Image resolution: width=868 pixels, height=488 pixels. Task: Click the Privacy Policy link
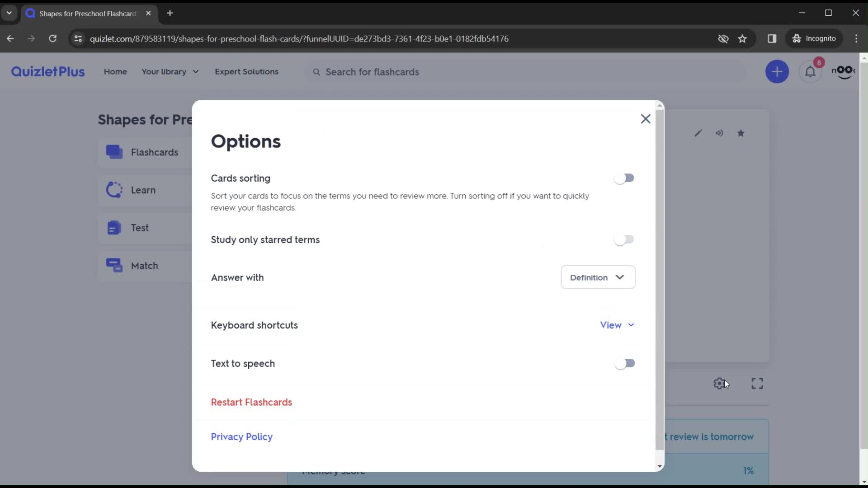click(242, 437)
